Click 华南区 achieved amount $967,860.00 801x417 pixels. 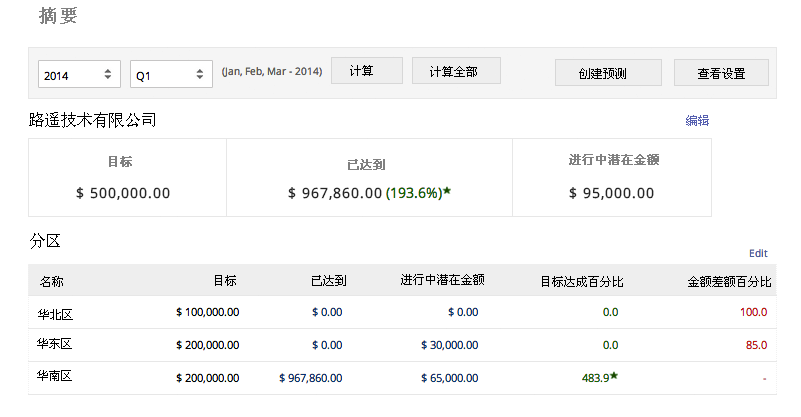[x=310, y=378]
